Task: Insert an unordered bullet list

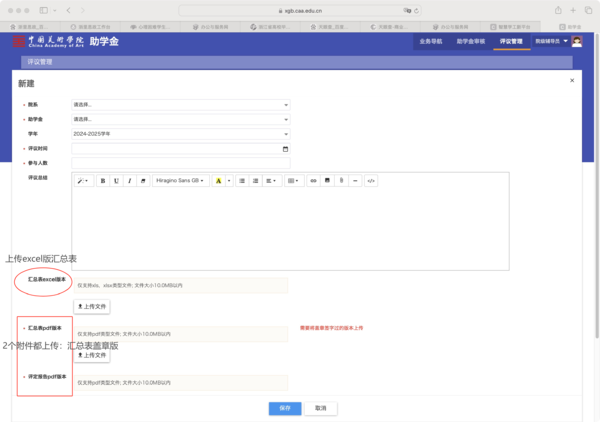Action: [x=242, y=181]
